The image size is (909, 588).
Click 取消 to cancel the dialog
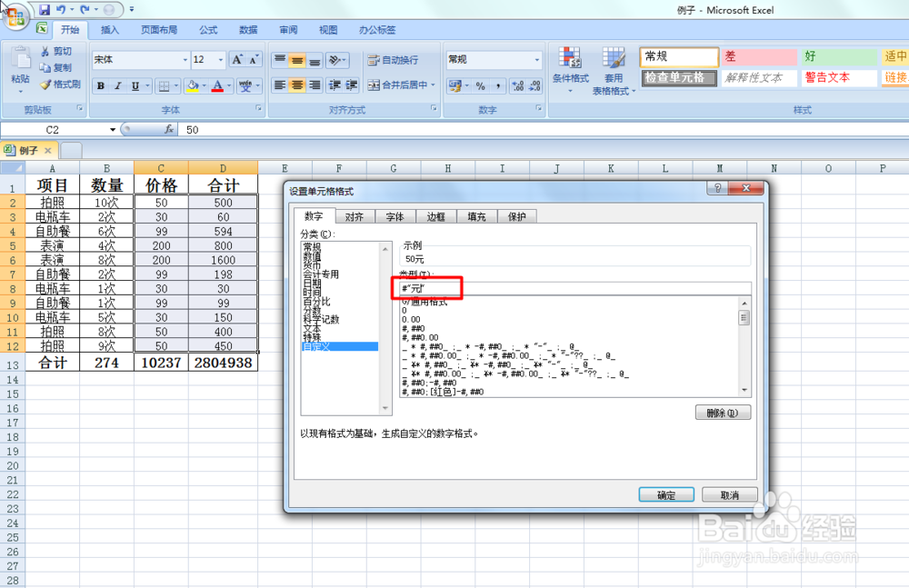click(729, 495)
